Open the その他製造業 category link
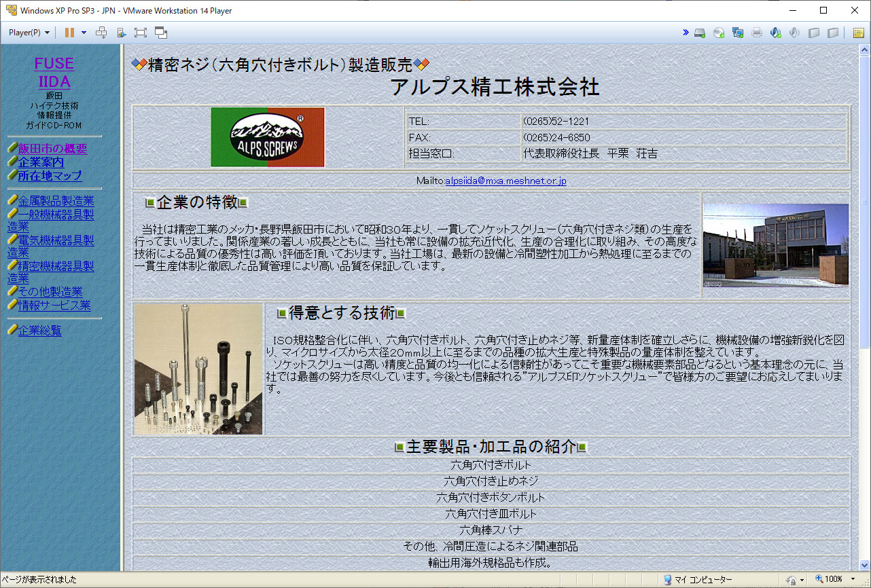This screenshot has height=588, width=871. [50, 292]
